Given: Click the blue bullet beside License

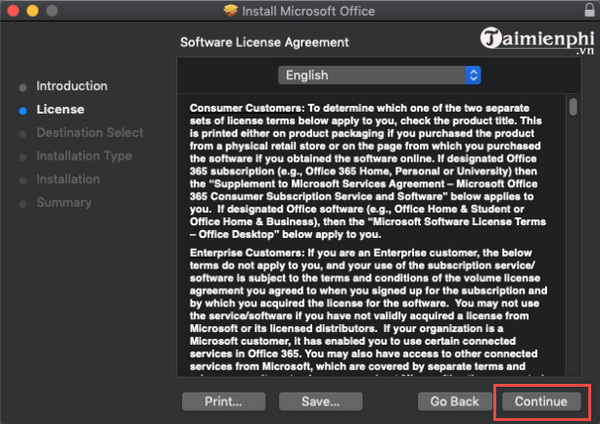Looking at the screenshot, I should pyautogui.click(x=23, y=111).
